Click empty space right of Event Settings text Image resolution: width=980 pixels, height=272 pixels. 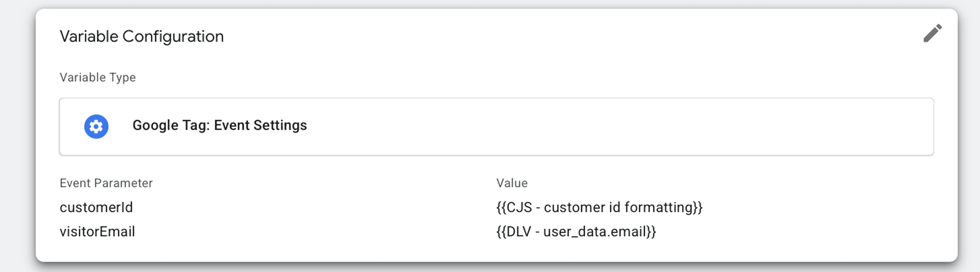609,127
